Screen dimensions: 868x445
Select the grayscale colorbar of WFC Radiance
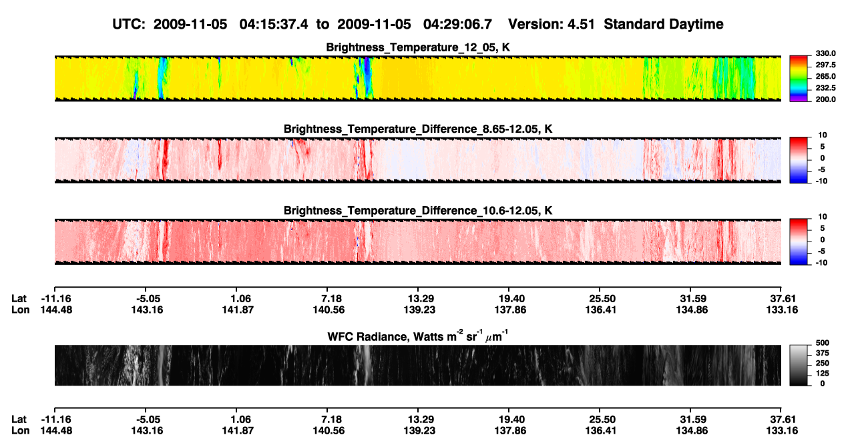point(799,365)
